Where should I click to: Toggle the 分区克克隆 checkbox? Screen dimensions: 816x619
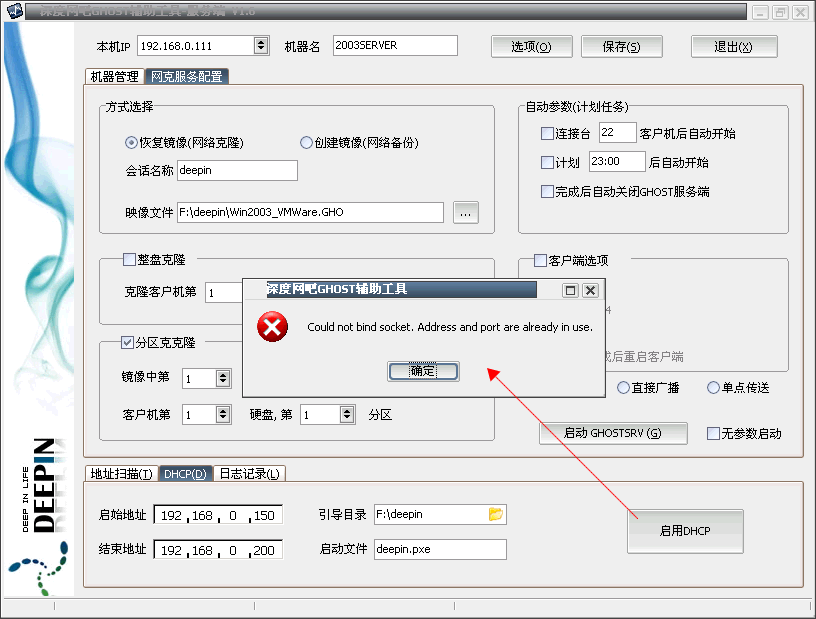[127, 342]
